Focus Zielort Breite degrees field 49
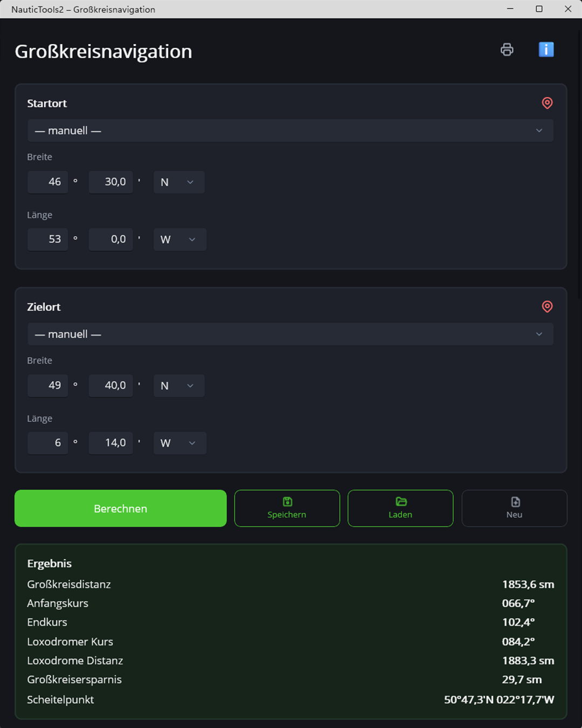Viewport: 582px width, 728px height. click(x=48, y=386)
